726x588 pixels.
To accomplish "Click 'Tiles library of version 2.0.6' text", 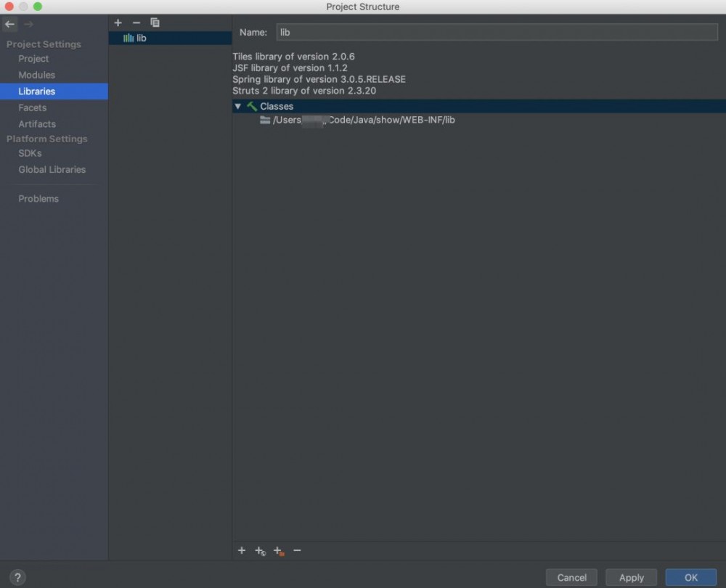I will 293,57.
